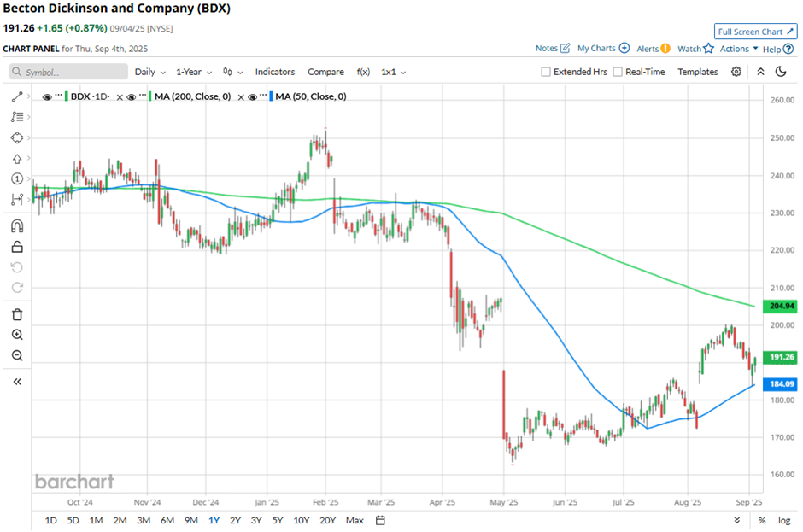This screenshot has height=532, width=803.
Task: Click the green BDX series color swatch
Action: click(66, 96)
